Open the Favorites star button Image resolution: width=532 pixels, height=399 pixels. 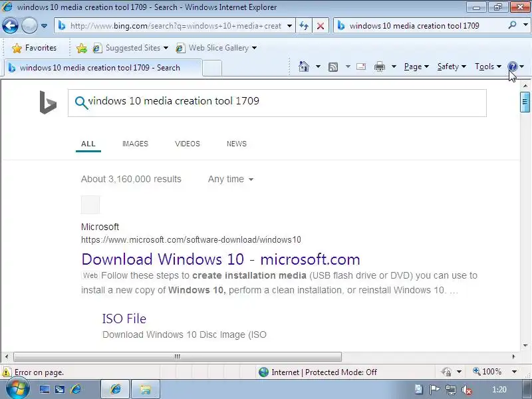pos(34,48)
